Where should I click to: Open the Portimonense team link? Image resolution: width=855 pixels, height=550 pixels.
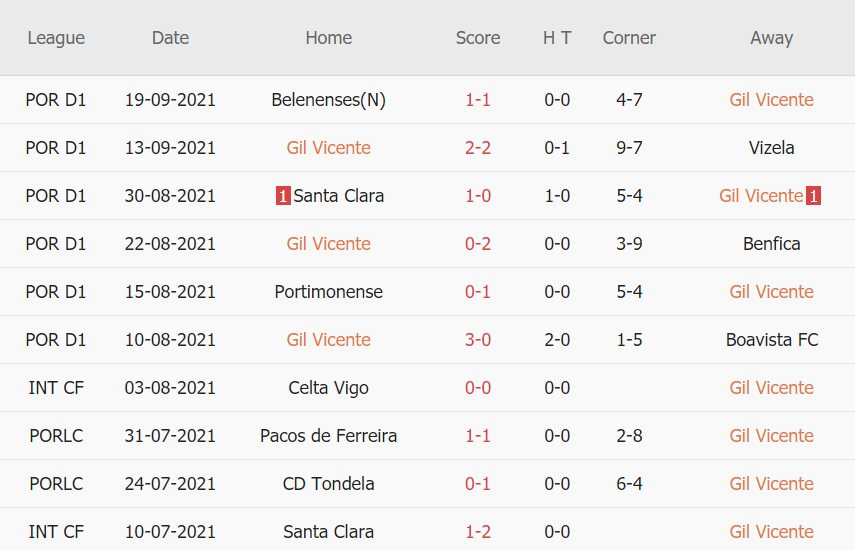pyautogui.click(x=328, y=292)
